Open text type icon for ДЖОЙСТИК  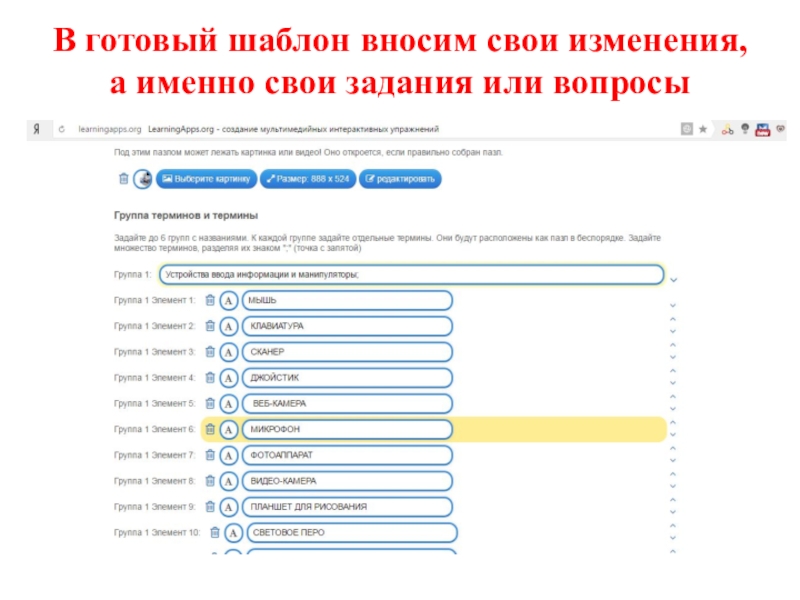(229, 378)
